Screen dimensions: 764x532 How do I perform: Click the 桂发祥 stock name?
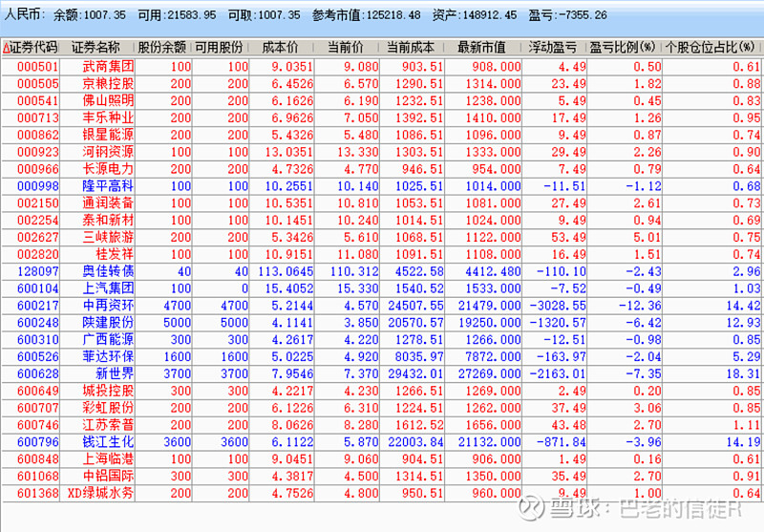(115, 254)
